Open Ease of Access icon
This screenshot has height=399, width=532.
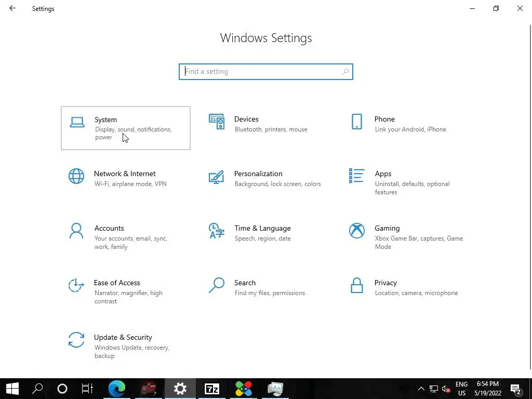76,285
